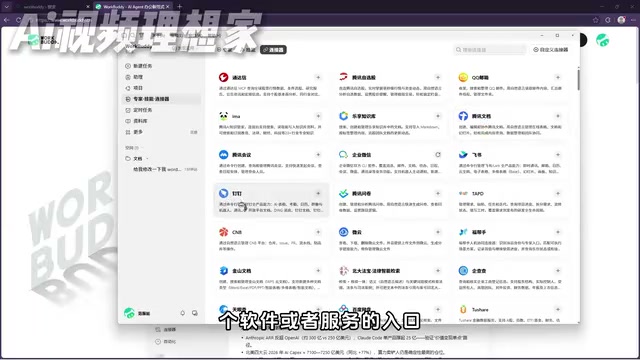Add the 北大法宝·法律智能检索 connector

438,271
